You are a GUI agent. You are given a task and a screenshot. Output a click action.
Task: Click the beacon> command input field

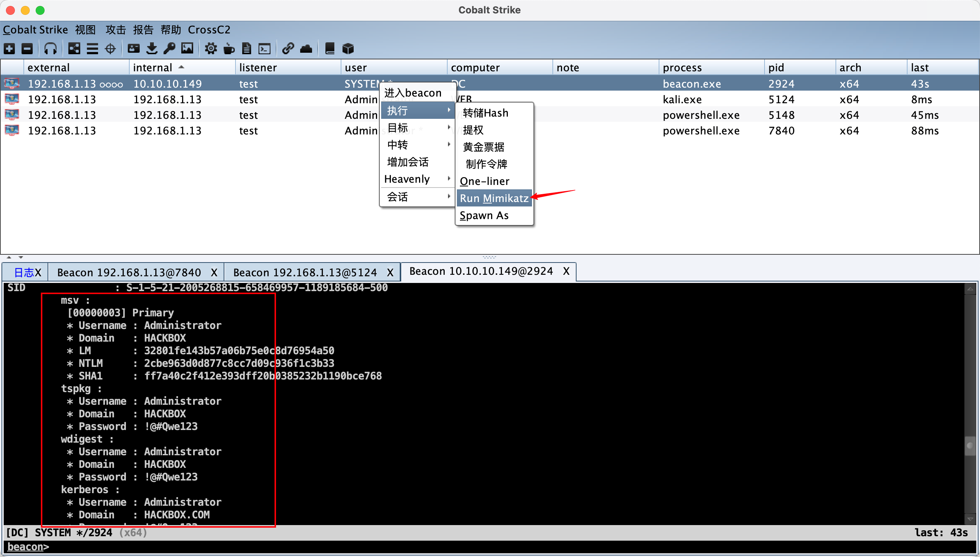click(x=490, y=547)
